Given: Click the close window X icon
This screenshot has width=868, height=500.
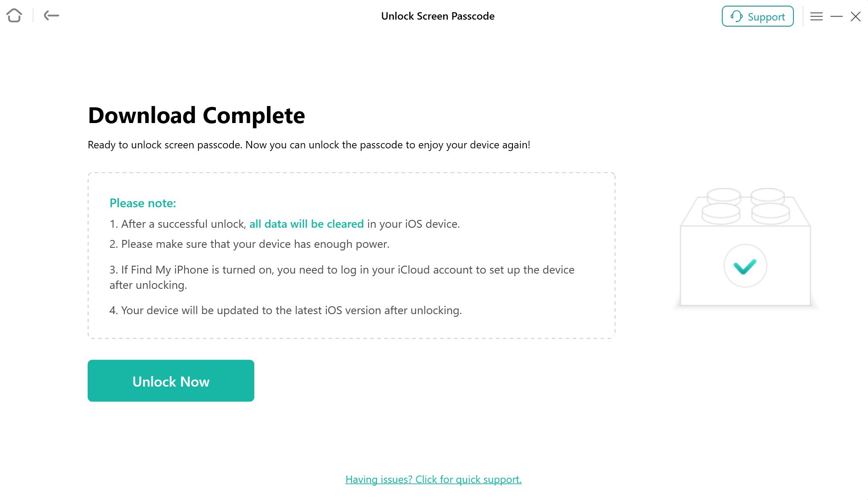Looking at the screenshot, I should click(855, 16).
